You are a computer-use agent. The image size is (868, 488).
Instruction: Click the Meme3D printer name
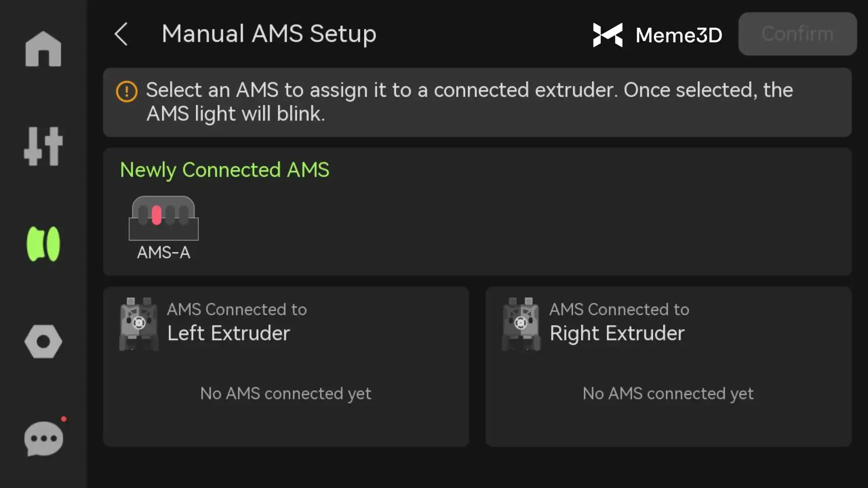click(679, 35)
